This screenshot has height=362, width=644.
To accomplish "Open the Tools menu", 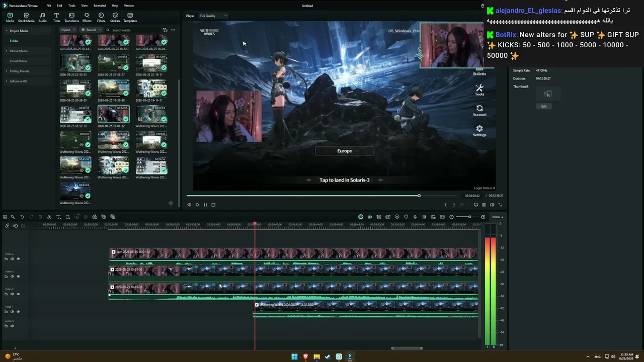I will coord(72,6).
